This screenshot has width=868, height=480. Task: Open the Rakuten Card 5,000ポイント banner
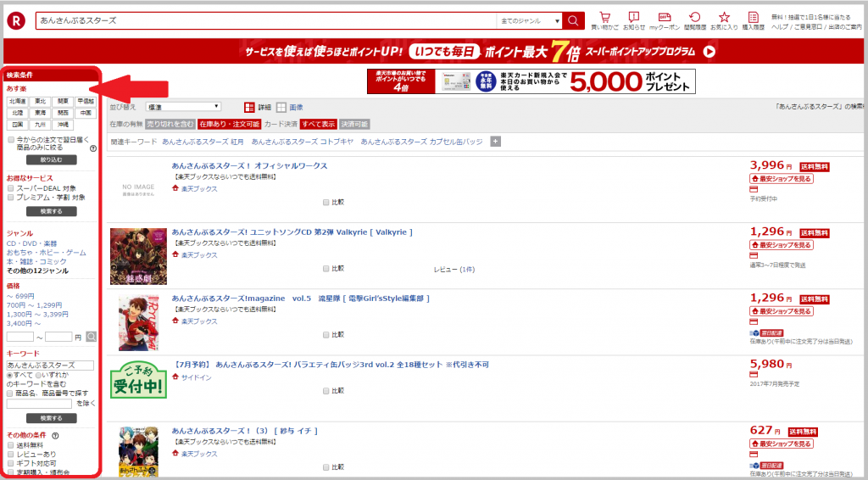point(531,81)
